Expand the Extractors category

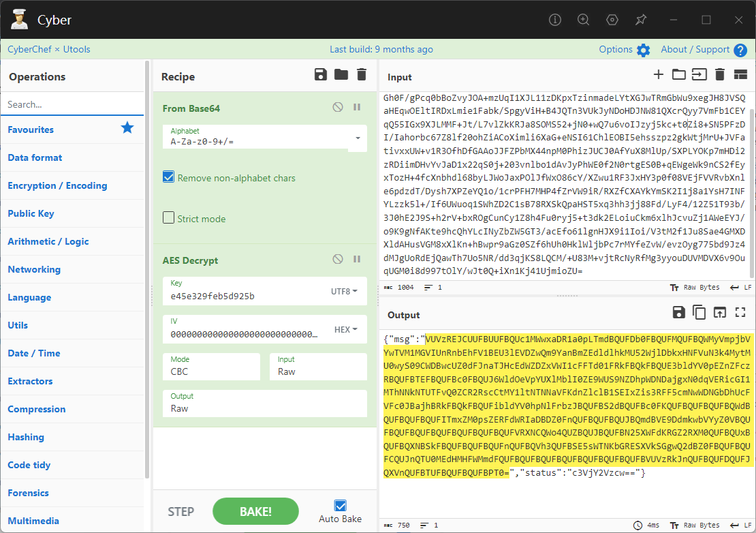click(72, 382)
